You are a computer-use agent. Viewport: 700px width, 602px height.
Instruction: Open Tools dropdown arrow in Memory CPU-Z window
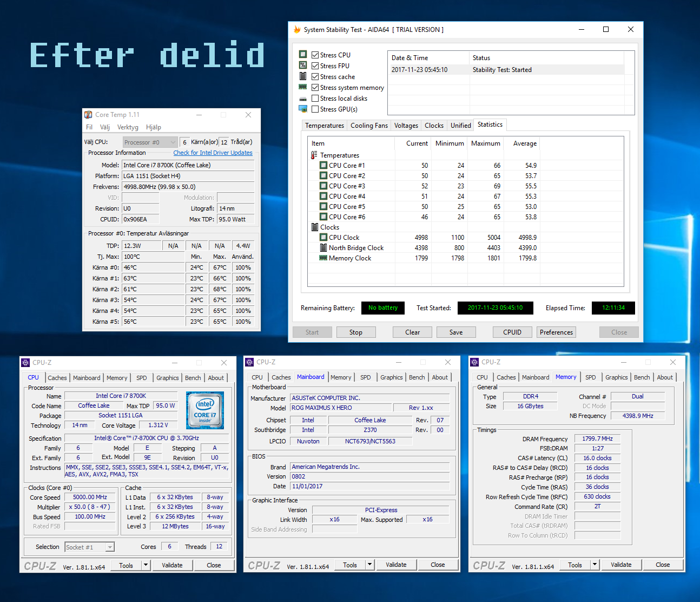click(x=595, y=565)
